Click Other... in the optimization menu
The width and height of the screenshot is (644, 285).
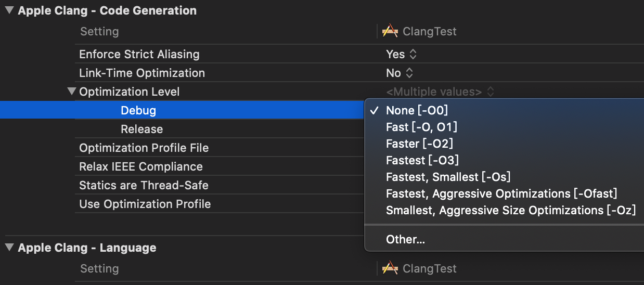point(405,239)
